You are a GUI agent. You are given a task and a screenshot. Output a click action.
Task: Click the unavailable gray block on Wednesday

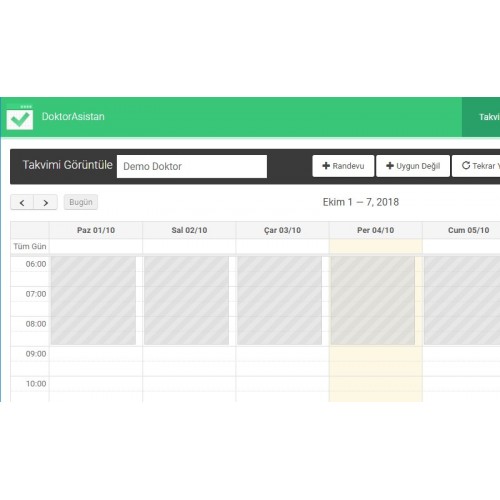coord(279,300)
